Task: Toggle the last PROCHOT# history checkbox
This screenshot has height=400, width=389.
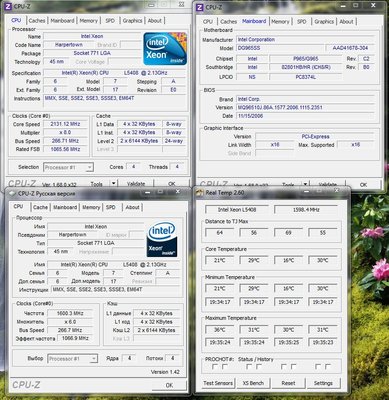Action: point(328,367)
